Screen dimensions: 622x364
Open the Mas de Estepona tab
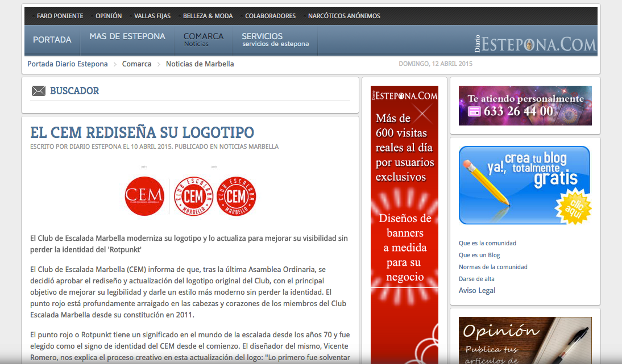point(127,36)
